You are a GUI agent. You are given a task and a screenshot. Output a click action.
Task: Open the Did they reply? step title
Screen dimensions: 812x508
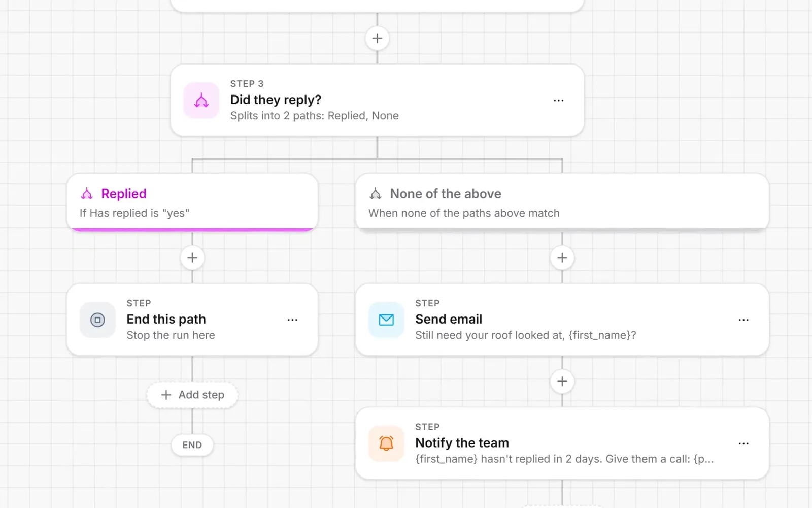(276, 100)
